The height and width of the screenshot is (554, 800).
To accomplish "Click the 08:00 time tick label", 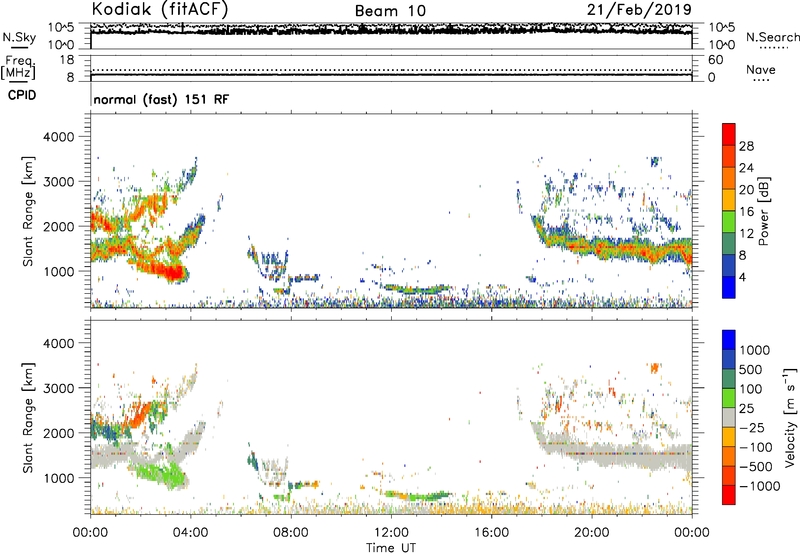I will 291,533.
